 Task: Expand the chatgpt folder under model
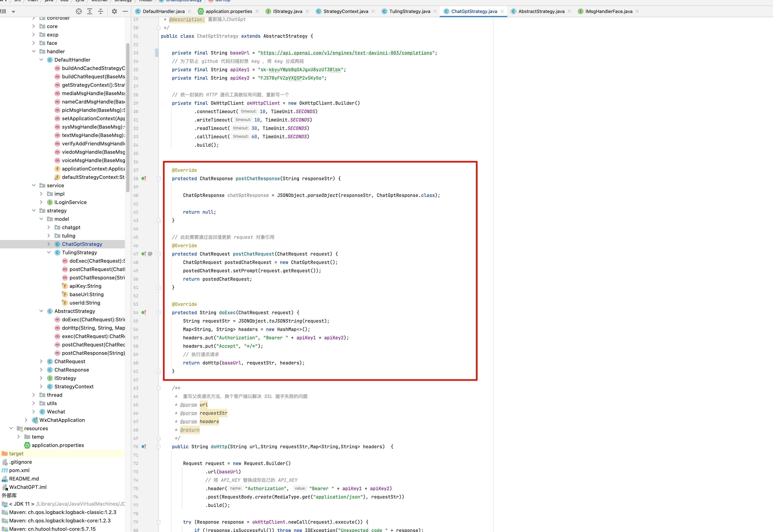[49, 227]
